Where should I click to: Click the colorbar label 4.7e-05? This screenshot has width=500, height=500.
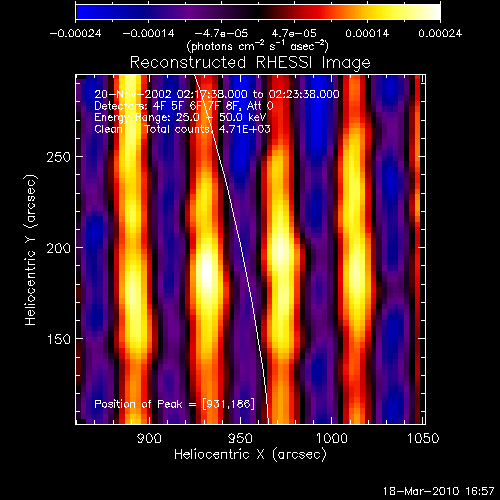click(294, 33)
